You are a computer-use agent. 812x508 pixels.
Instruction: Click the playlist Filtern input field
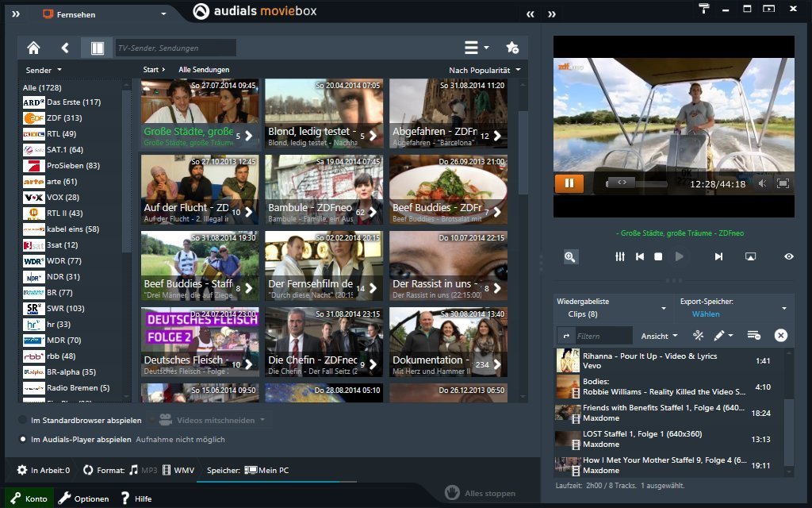click(603, 336)
